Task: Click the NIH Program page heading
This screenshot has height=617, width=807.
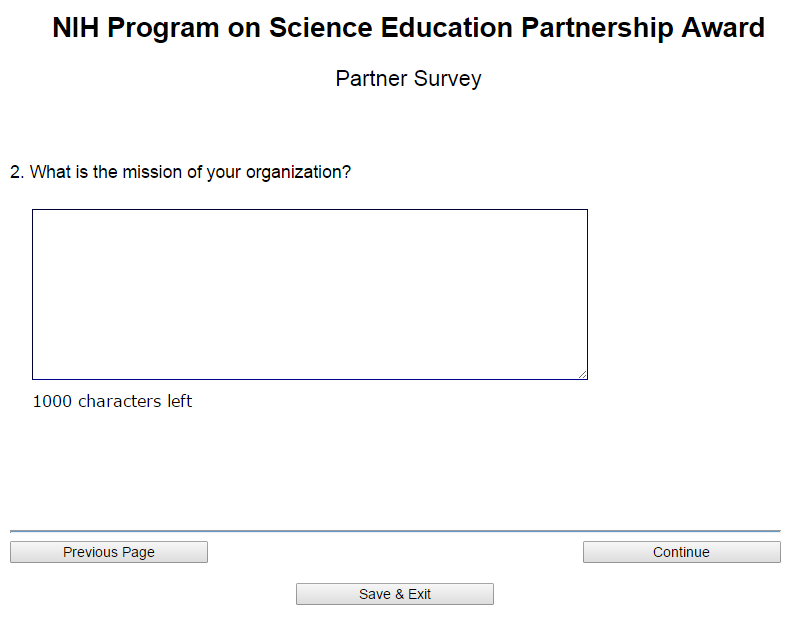Action: click(x=408, y=28)
